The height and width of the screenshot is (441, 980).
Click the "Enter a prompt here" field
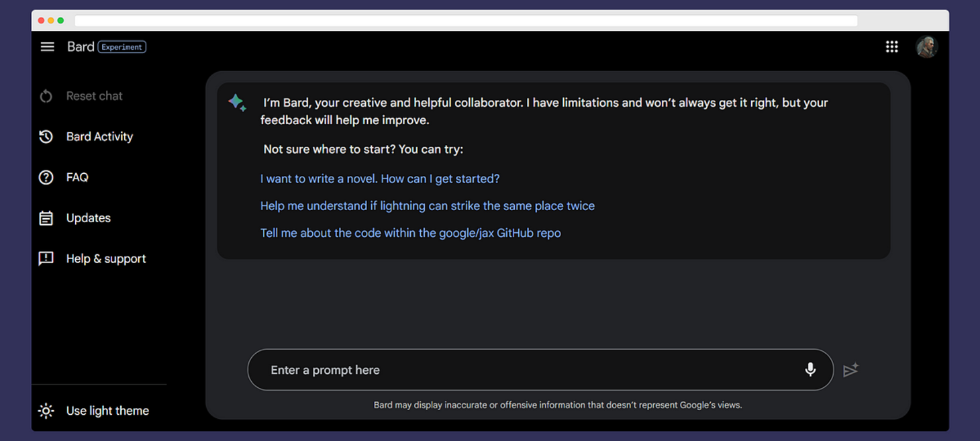524,370
